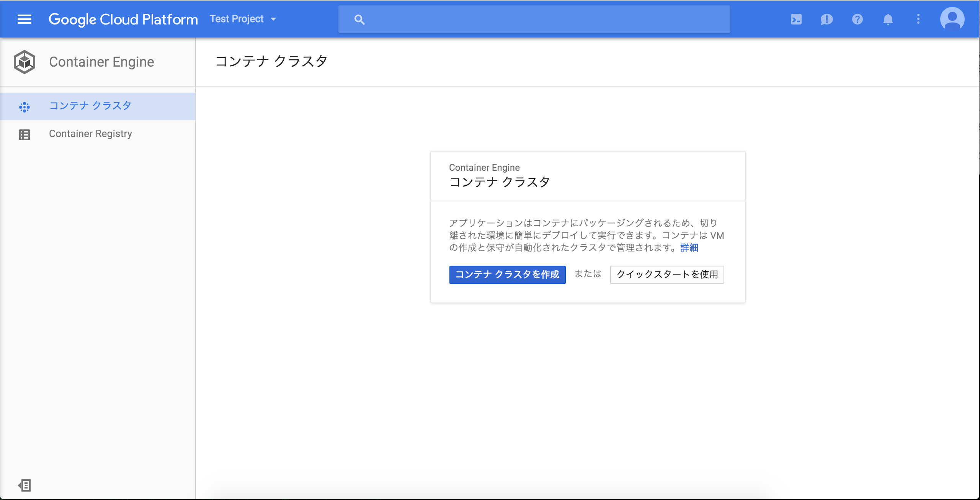This screenshot has height=500, width=980.
Task: Open the 詳細 learn-more link
Action: (x=689, y=248)
